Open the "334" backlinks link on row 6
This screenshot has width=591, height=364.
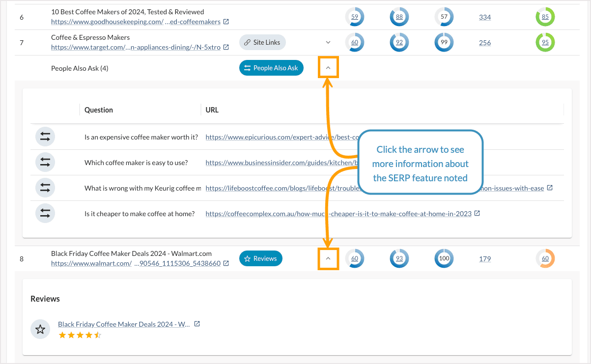484,17
